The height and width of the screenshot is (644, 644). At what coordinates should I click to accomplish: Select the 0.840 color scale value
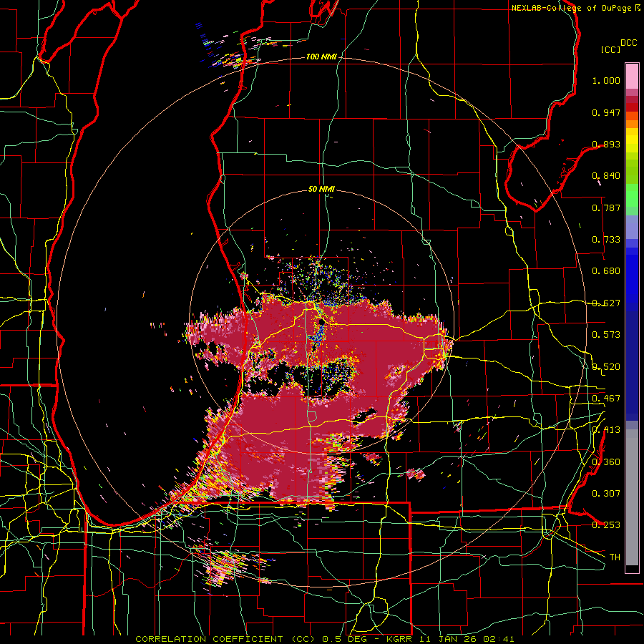[x=606, y=176]
